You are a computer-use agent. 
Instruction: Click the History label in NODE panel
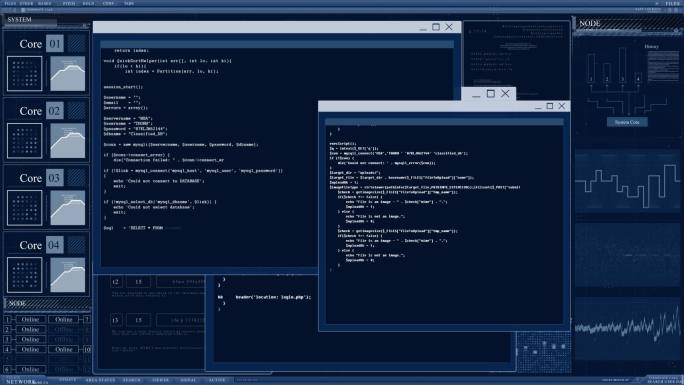tap(651, 46)
